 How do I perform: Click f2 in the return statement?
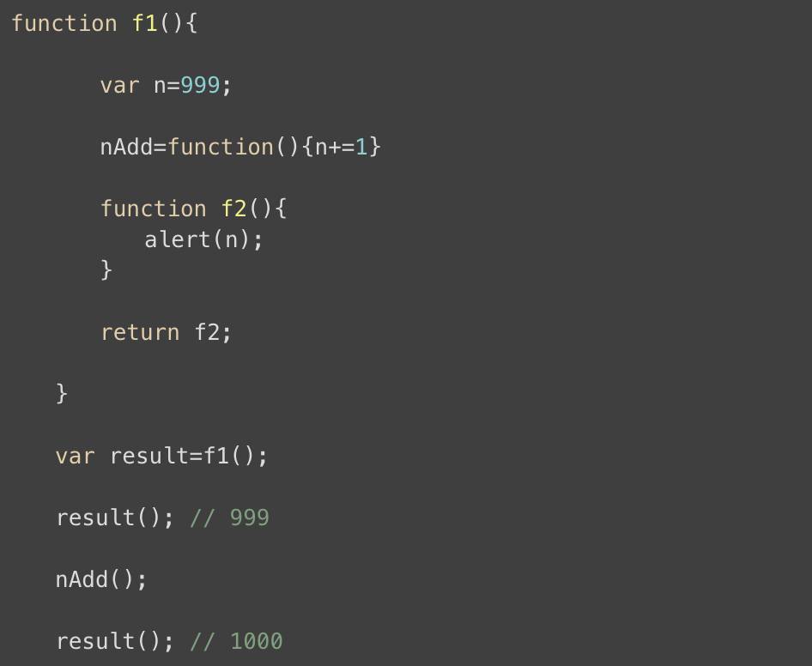coord(208,332)
